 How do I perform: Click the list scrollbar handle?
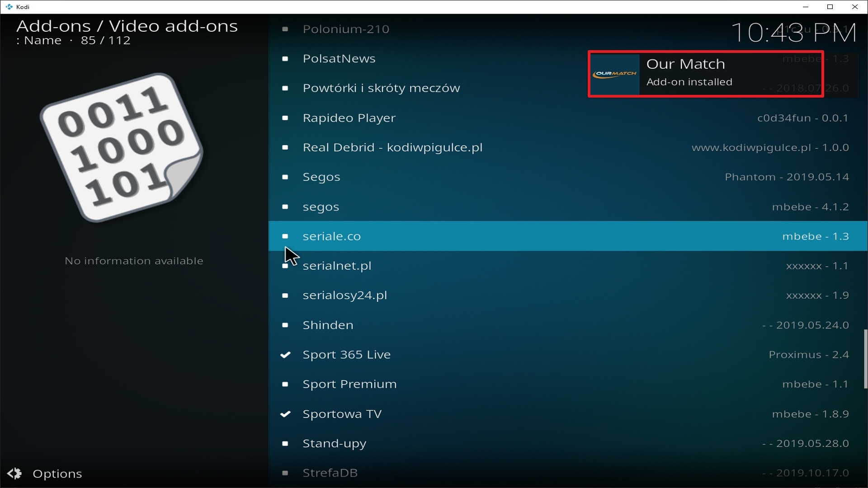865,359
